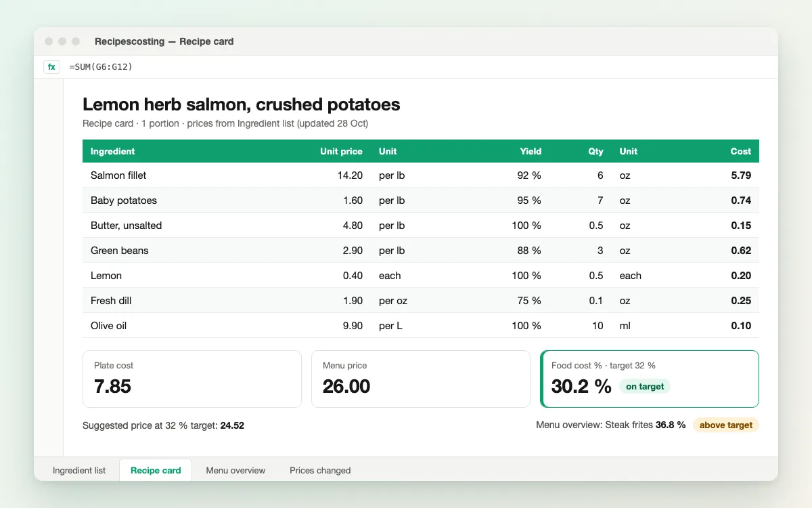Click the Unit price column header
Viewport: 812px width, 508px height.
pyautogui.click(x=341, y=151)
